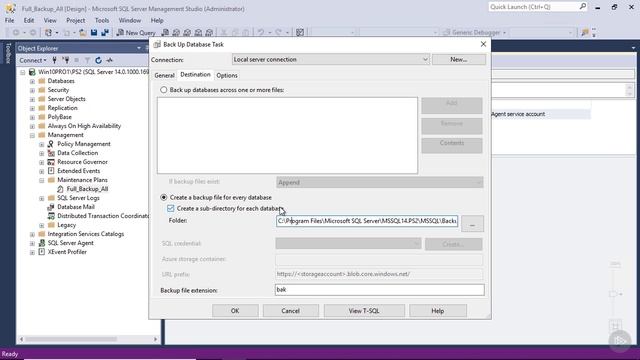Click the Backup file extension field

pyautogui.click(x=380, y=290)
